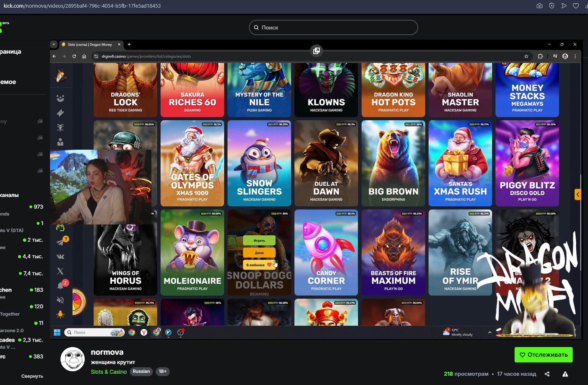Open the X social icon in casino sidebar
588x385 pixels.
60,271
